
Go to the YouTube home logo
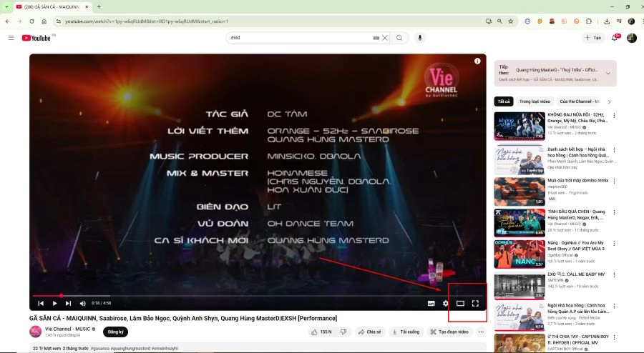click(36, 38)
